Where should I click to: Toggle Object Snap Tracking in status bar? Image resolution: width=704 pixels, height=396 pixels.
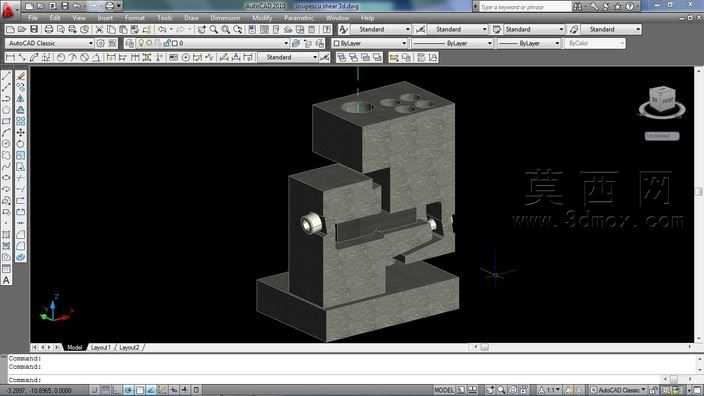pyautogui.click(x=151, y=390)
